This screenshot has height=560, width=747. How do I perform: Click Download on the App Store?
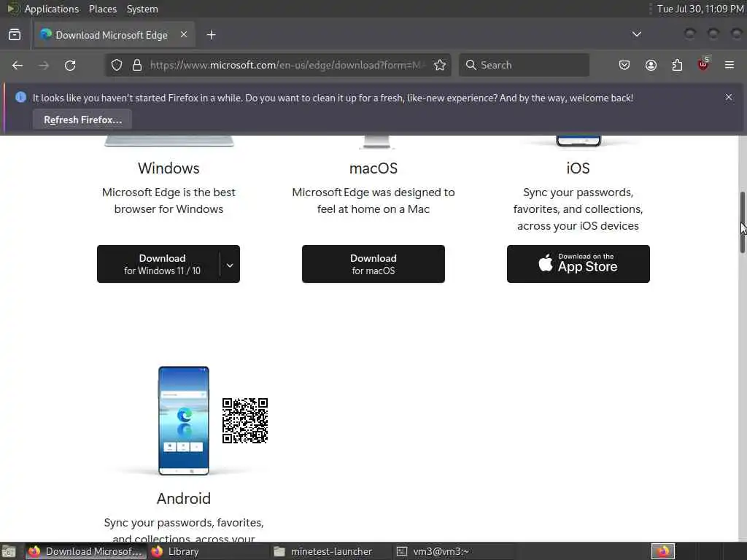tap(578, 264)
